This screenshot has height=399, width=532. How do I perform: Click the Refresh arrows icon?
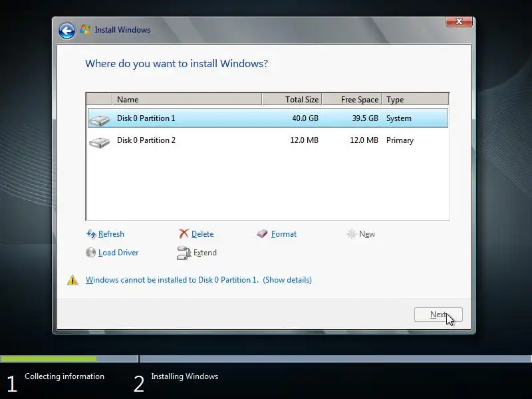tap(91, 234)
